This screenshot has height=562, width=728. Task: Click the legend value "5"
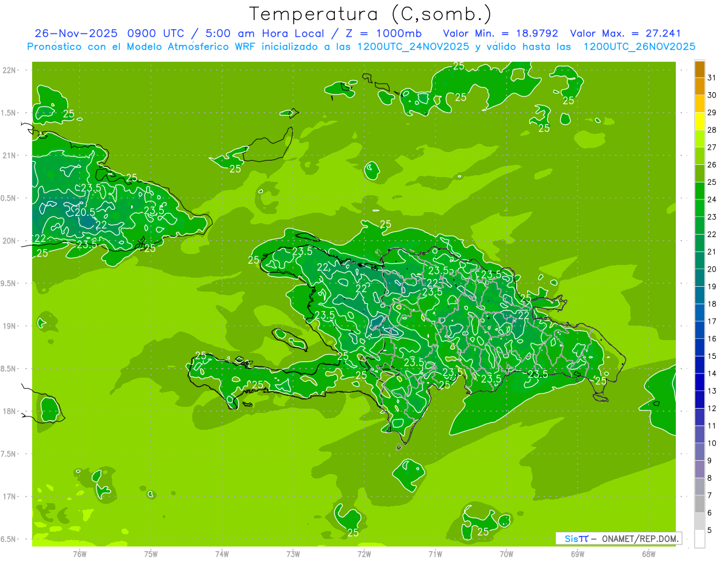[710, 530]
